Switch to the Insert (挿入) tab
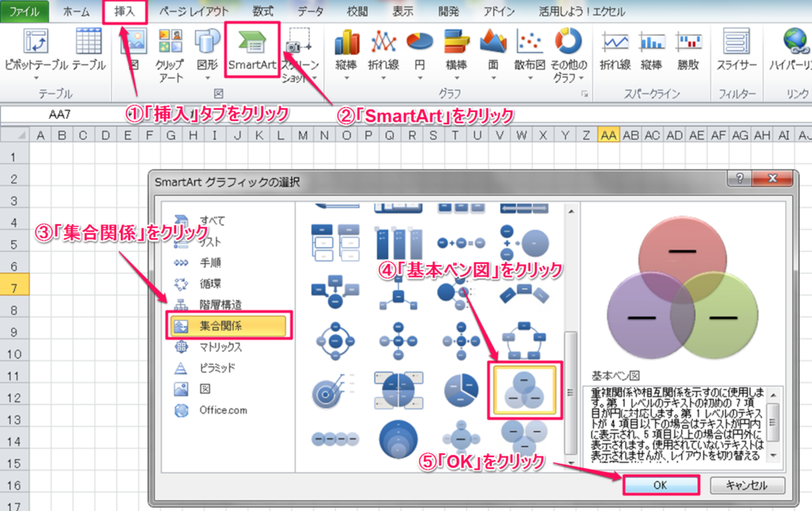The width and height of the screenshot is (812, 511). (126, 11)
